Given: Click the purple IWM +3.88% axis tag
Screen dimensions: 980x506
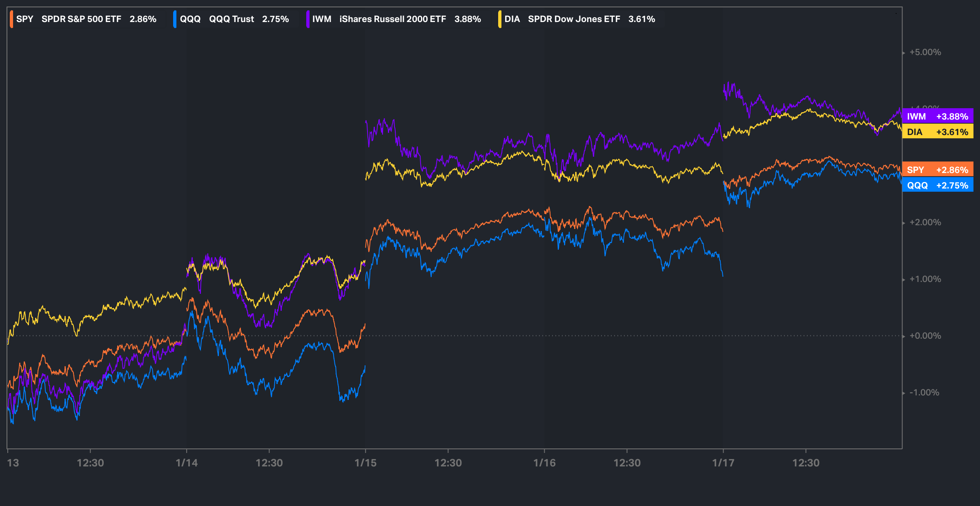Looking at the screenshot, I should point(938,116).
